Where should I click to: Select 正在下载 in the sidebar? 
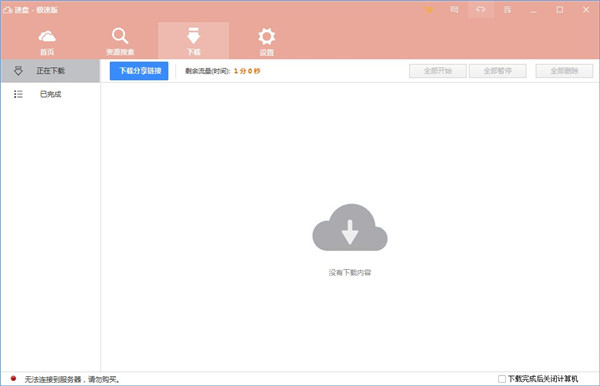51,71
